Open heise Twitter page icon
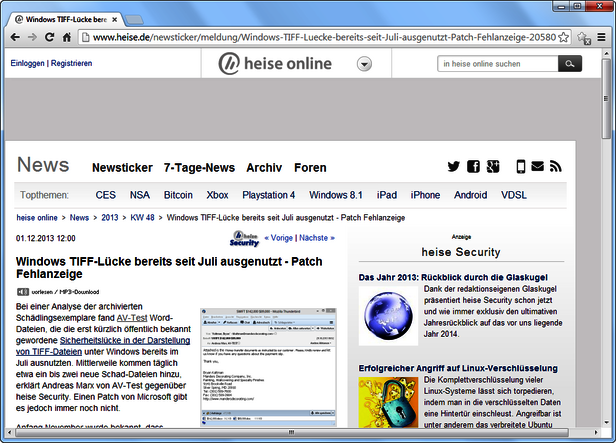 pos(454,167)
